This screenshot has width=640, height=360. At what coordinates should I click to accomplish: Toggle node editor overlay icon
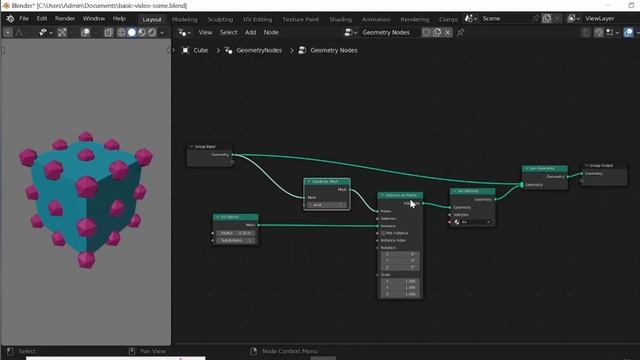pos(629,32)
